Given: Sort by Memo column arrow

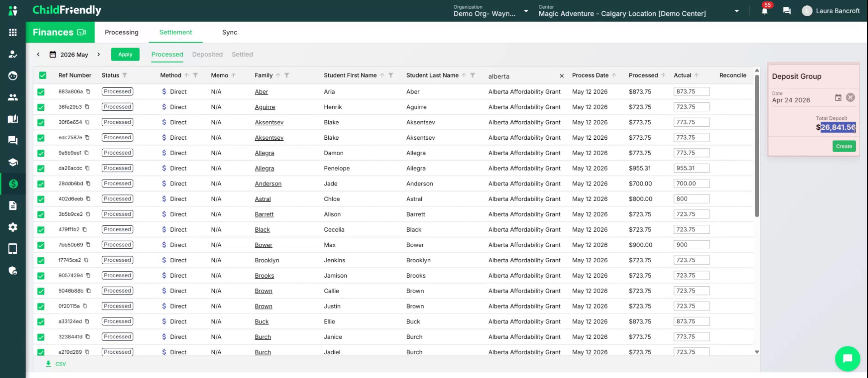Looking at the screenshot, I should 234,75.
